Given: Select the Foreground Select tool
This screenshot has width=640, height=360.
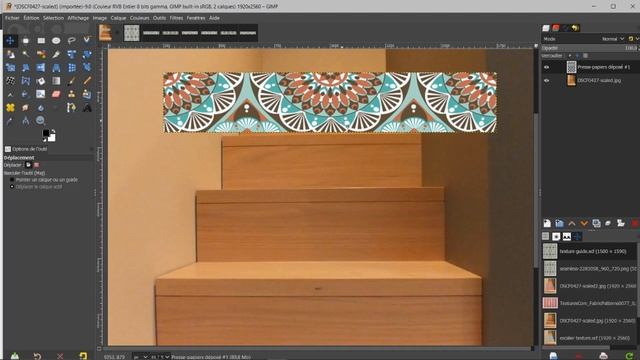Looking at the screenshot, I should coord(11,54).
